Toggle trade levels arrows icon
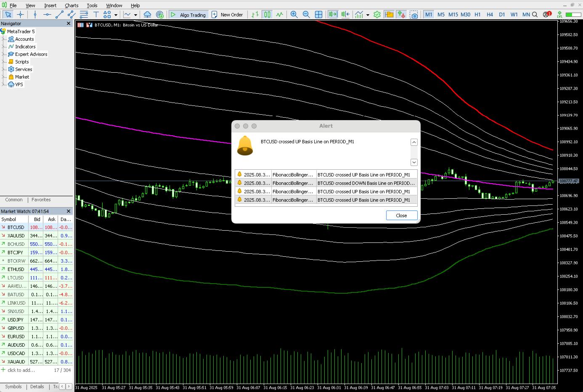Image resolution: width=583 pixels, height=392 pixels. pos(401,15)
